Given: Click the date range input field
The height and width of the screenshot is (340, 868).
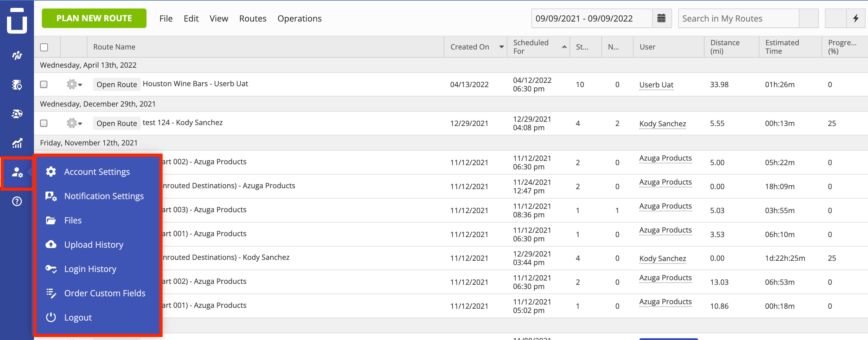Looking at the screenshot, I should tap(592, 18).
